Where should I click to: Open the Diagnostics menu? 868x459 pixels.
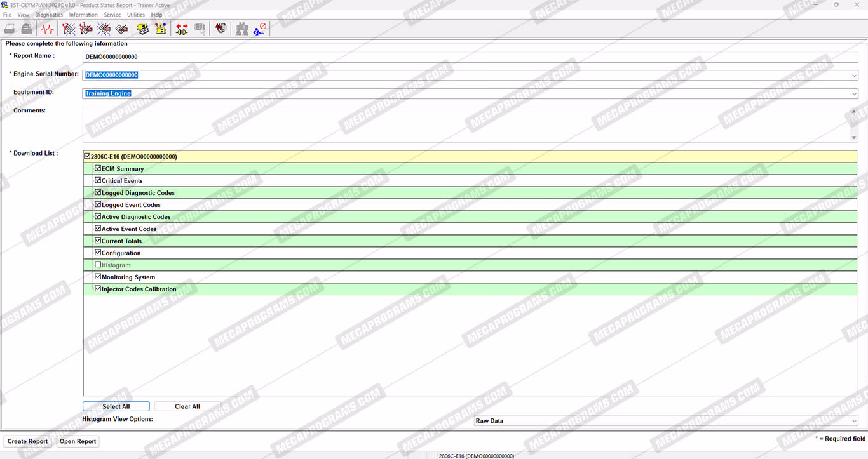point(49,15)
